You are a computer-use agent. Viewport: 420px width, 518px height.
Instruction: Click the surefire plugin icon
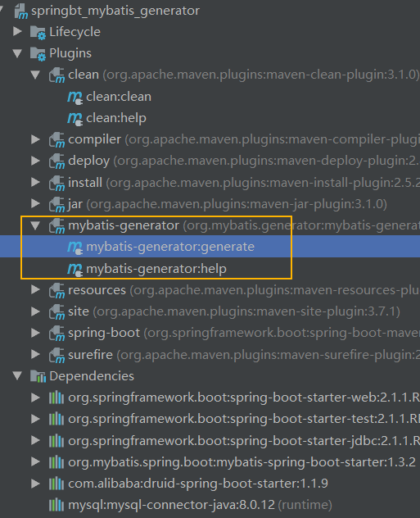(56, 355)
